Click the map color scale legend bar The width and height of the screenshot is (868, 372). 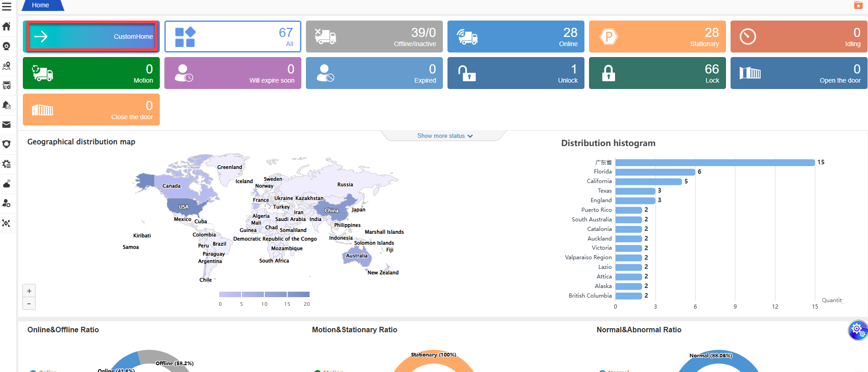tap(264, 294)
